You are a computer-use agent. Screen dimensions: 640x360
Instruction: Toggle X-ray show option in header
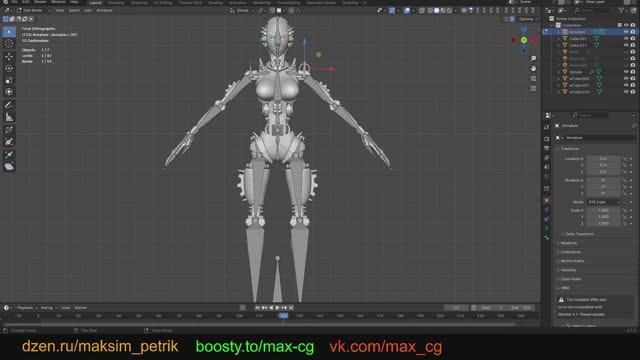point(422,11)
